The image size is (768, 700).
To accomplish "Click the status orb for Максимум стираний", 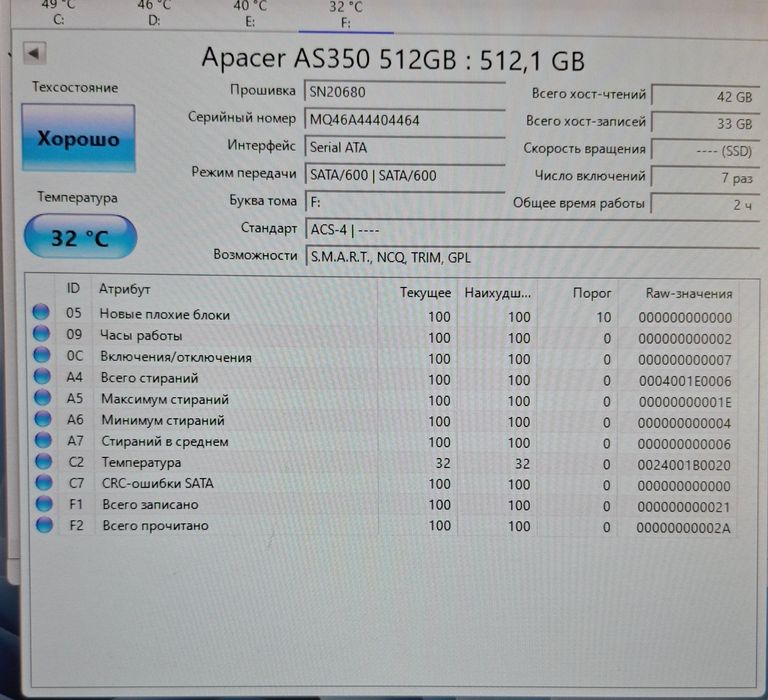I will point(43,397).
